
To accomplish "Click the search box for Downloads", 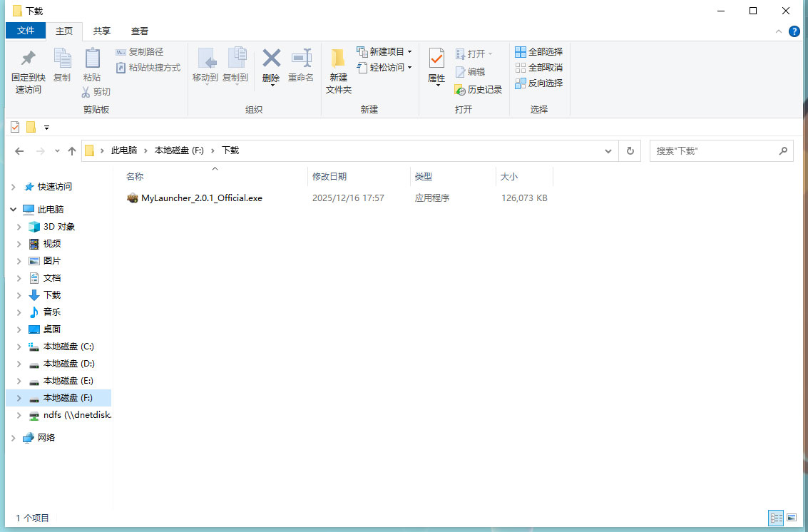I will [x=713, y=150].
